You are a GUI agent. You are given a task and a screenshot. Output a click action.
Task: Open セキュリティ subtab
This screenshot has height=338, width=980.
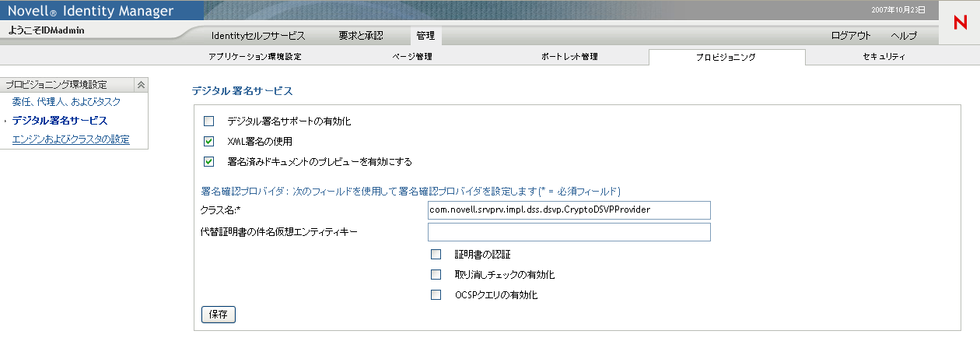click(884, 57)
